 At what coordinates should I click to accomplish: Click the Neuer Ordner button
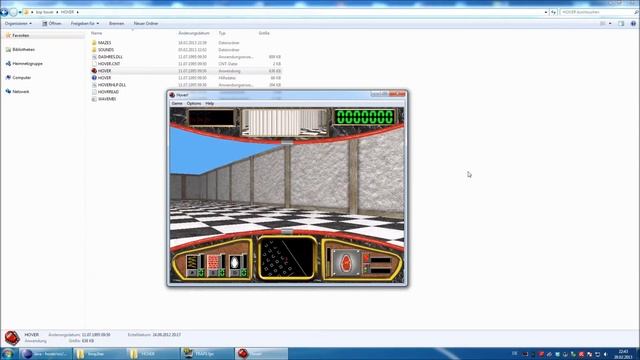[146, 24]
